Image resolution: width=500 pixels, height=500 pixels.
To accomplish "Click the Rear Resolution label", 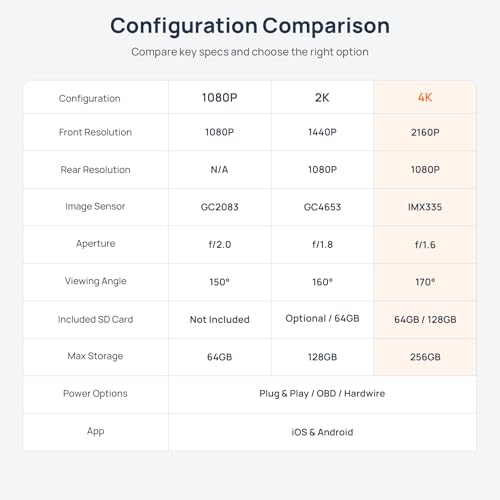I will point(95,169).
